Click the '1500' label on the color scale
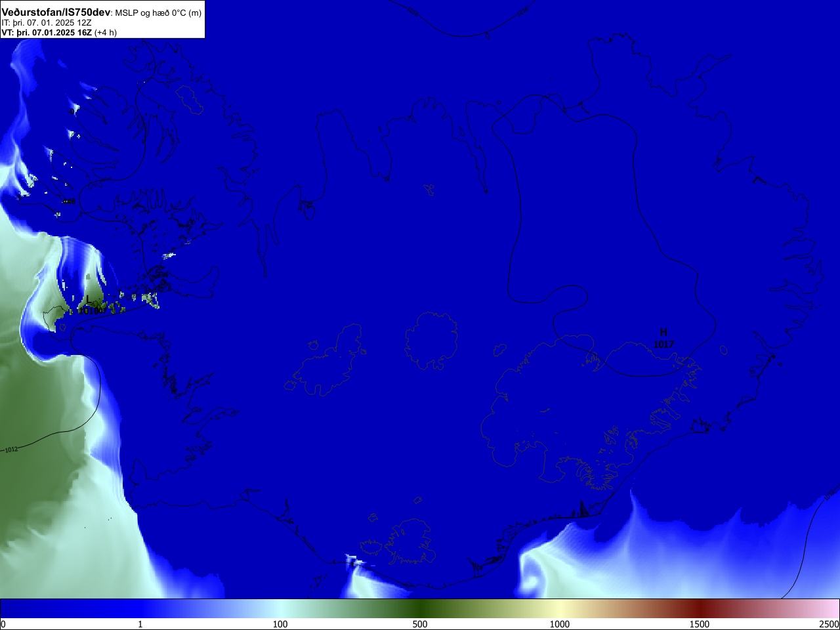 [x=700, y=624]
